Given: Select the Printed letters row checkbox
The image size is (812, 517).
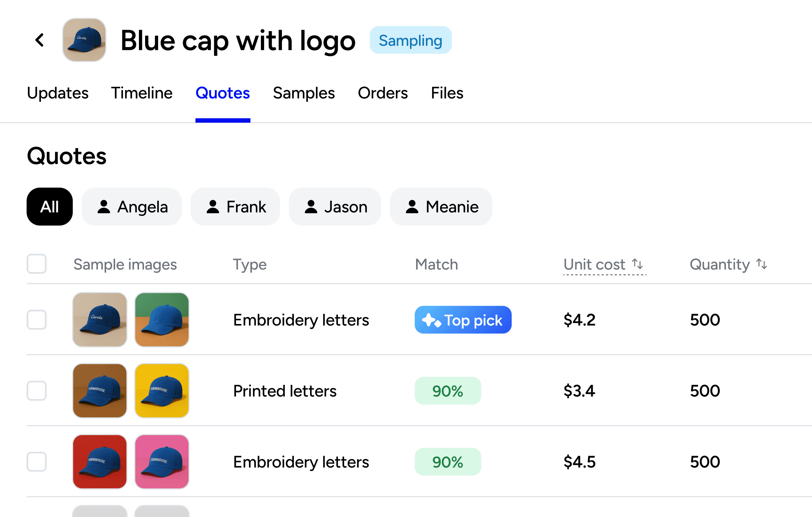Looking at the screenshot, I should [x=37, y=391].
